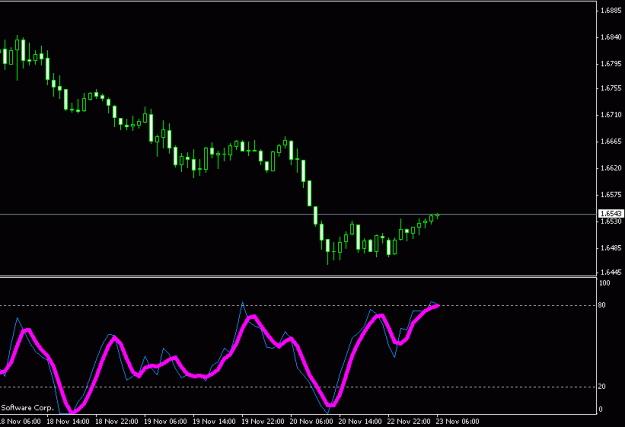Viewport: 625px width, 427px height.
Task: Click the 20 oversold level label
Action: 602,386
